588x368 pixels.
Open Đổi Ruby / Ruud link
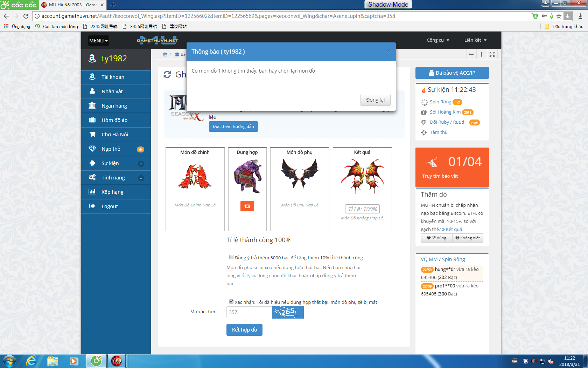[x=447, y=122]
